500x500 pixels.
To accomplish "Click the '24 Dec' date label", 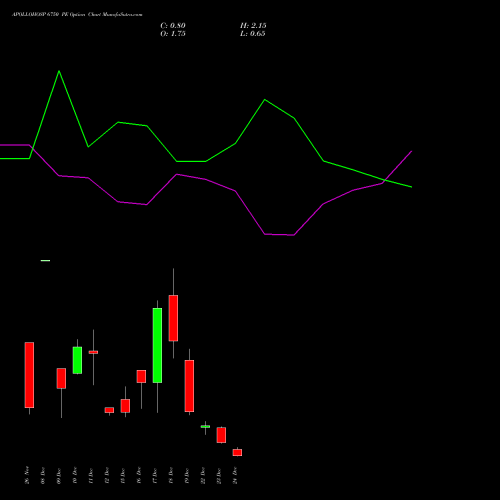I will 235,475.
